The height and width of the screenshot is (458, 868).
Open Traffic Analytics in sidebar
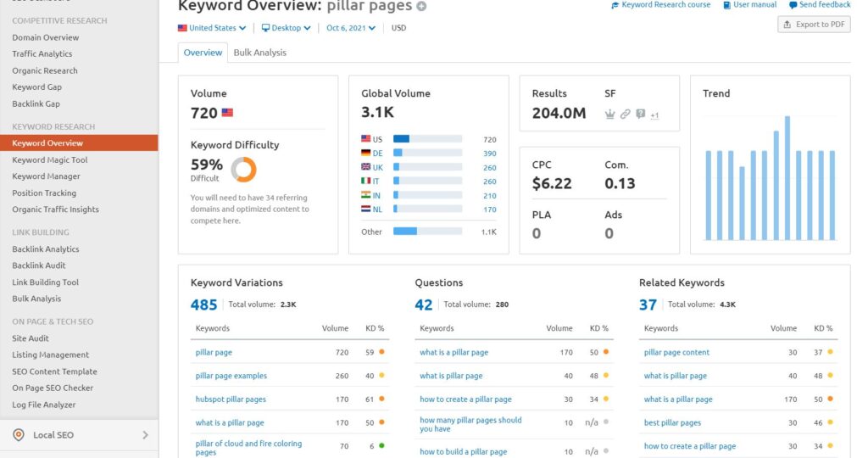tap(42, 53)
